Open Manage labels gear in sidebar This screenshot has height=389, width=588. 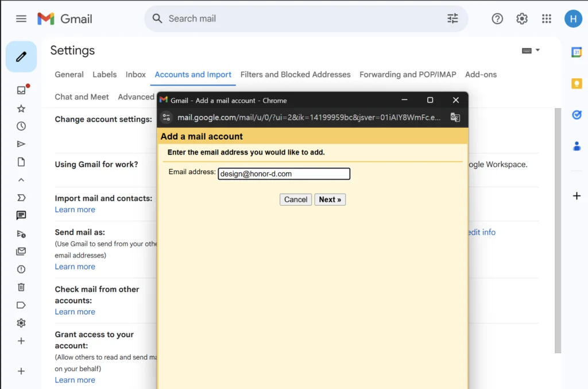click(x=21, y=323)
